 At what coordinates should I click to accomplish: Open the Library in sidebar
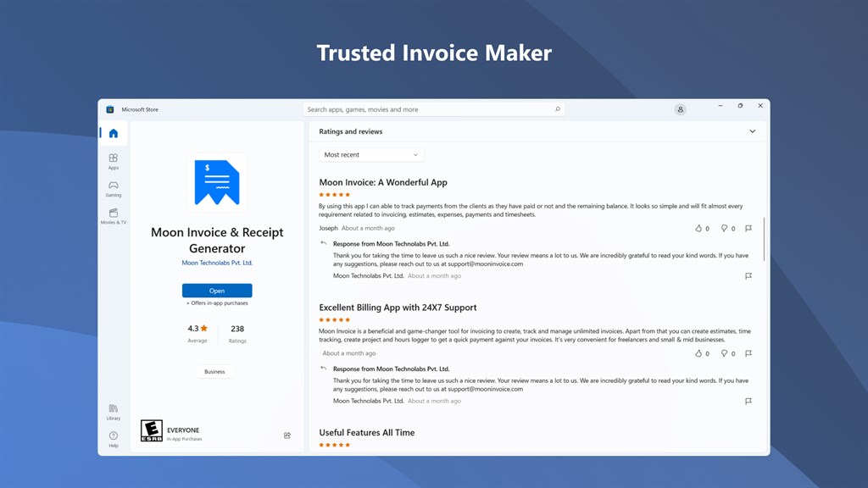[114, 413]
